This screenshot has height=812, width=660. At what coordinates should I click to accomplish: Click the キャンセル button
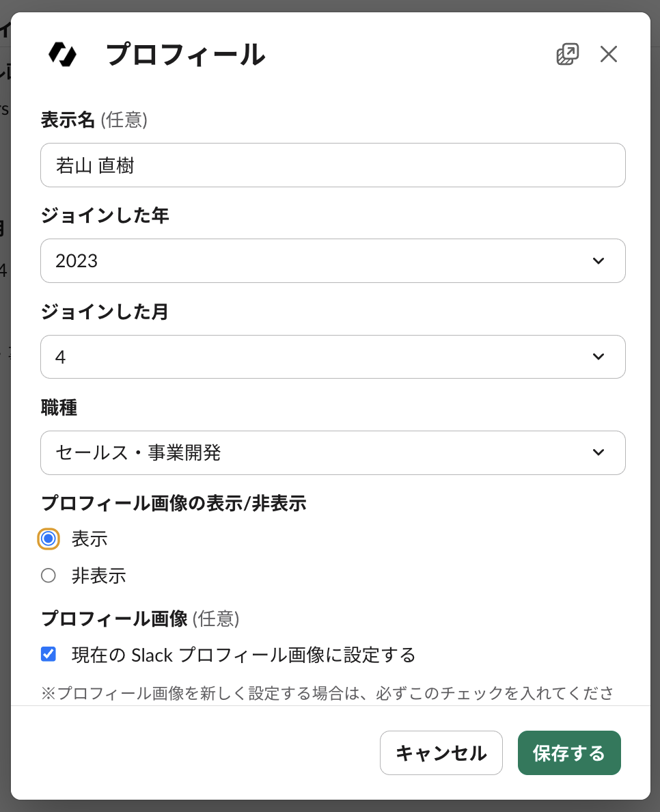tap(441, 753)
